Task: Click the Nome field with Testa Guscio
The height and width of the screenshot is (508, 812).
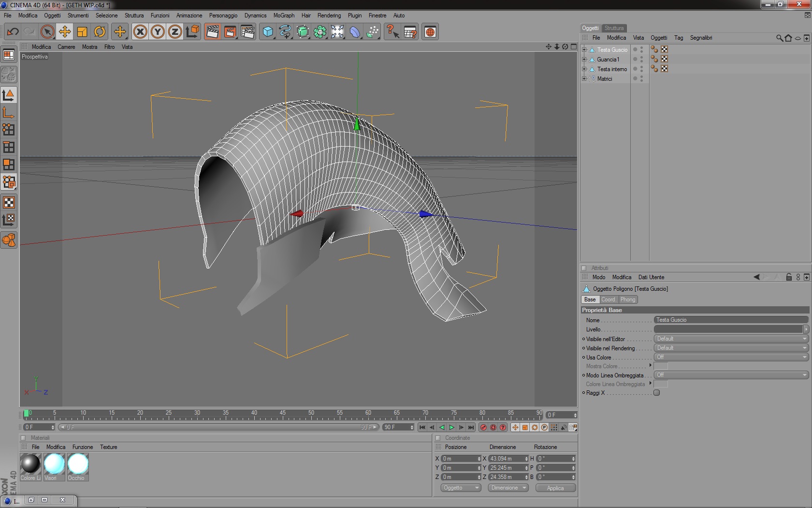Action: [x=731, y=320]
